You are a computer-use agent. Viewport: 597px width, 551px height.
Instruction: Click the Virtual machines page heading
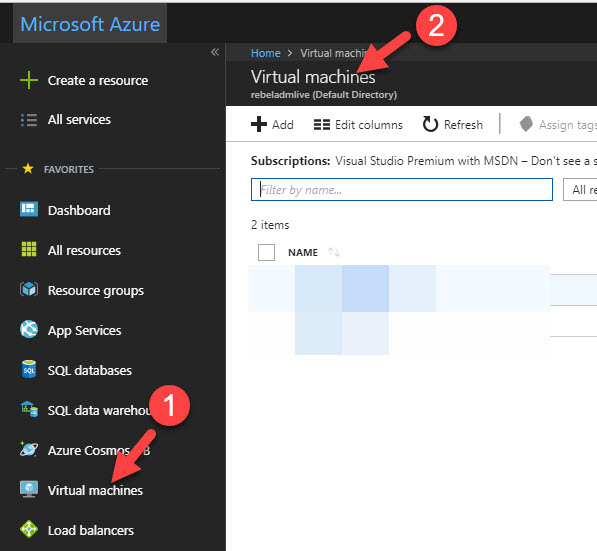pos(313,77)
